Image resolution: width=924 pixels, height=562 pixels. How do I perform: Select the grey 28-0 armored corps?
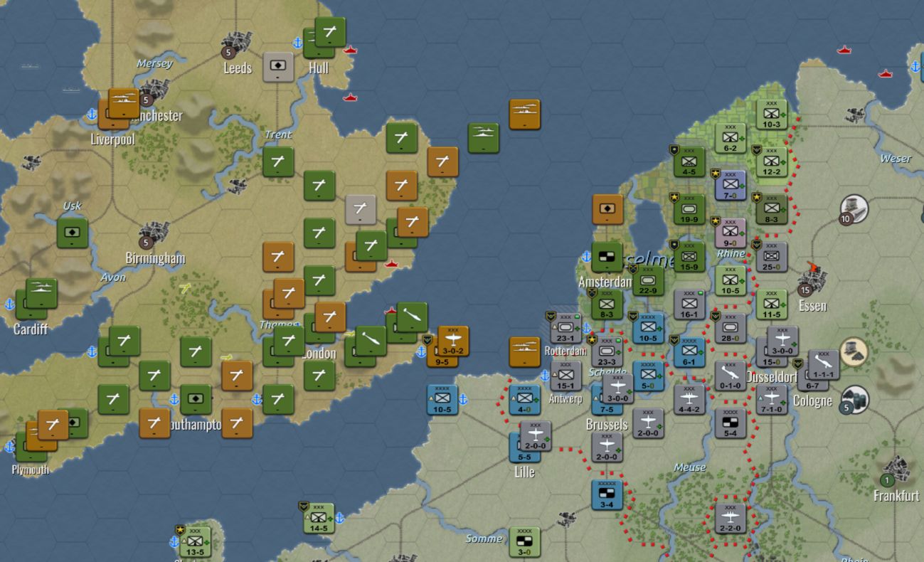click(x=731, y=328)
